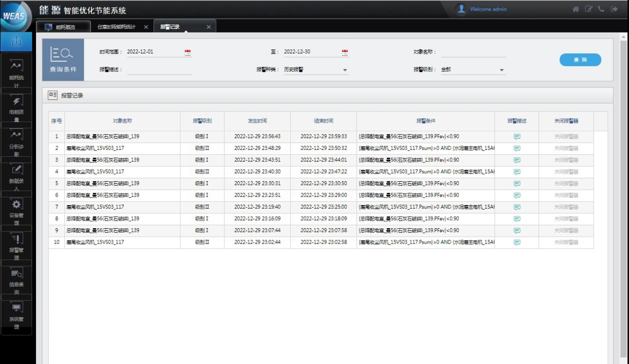Expand the 报警级别 dropdown
This screenshot has width=629, height=364.
click(502, 70)
